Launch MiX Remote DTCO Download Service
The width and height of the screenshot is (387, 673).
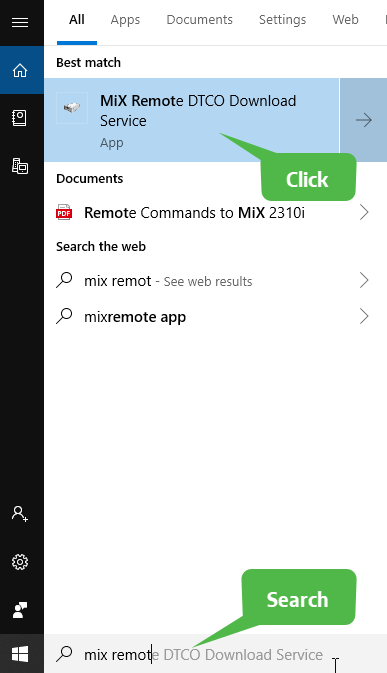click(x=191, y=120)
